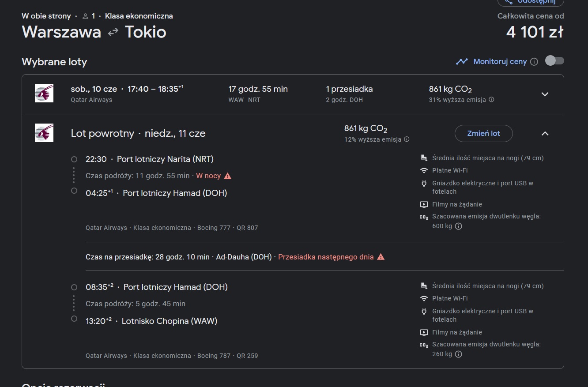Expand the outbound flight sob., 10 cze details

545,94
